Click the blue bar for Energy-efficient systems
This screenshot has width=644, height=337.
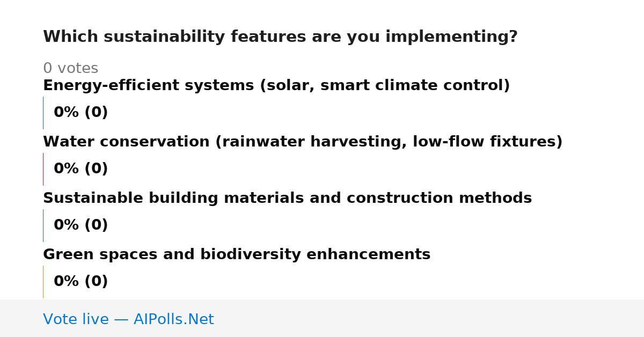[x=43, y=113]
